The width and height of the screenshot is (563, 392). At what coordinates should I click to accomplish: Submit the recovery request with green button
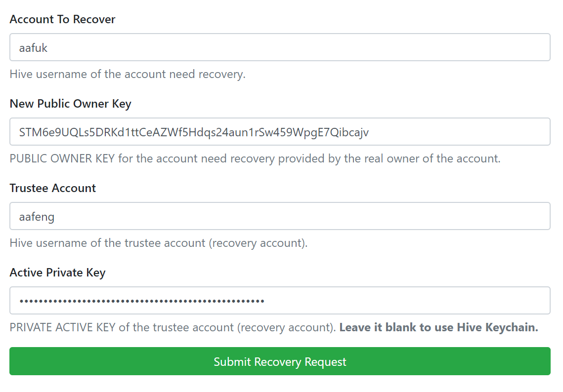pyautogui.click(x=280, y=361)
